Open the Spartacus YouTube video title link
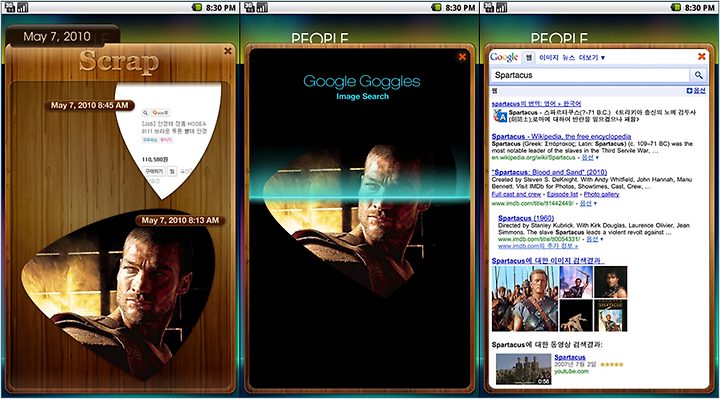This screenshot has width=720, height=399. click(x=570, y=357)
